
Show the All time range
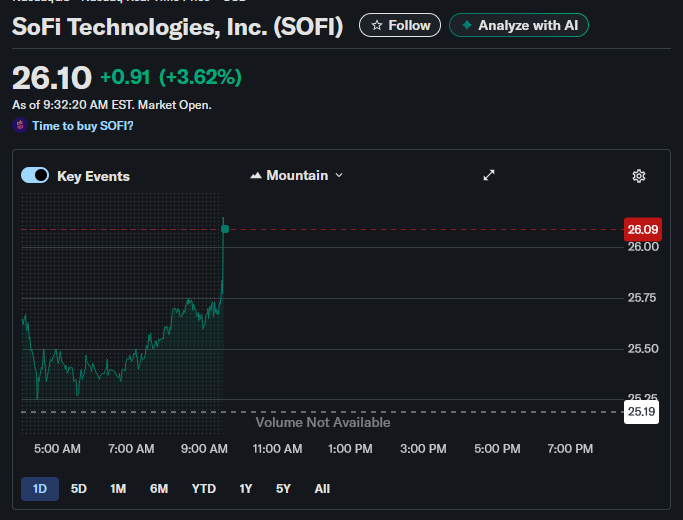(x=322, y=489)
